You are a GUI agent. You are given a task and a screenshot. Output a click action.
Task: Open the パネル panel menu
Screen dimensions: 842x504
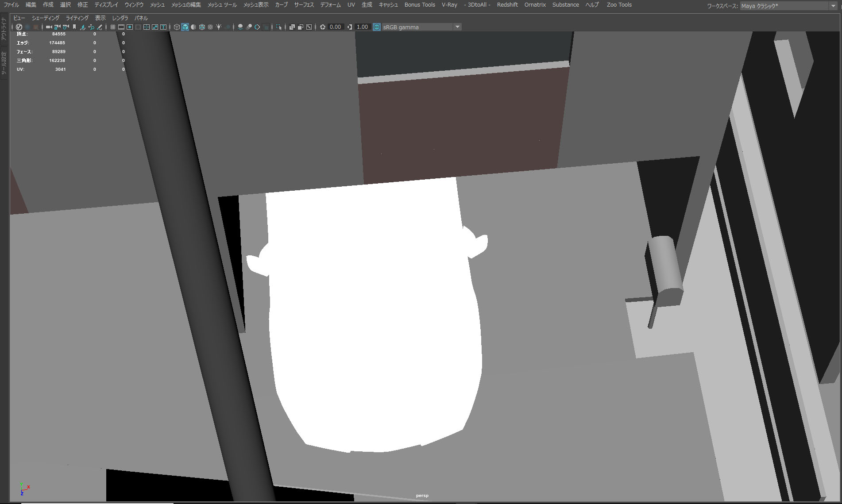141,18
